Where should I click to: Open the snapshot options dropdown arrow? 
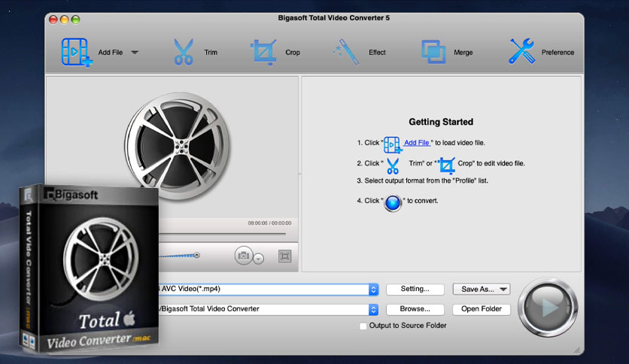(259, 259)
